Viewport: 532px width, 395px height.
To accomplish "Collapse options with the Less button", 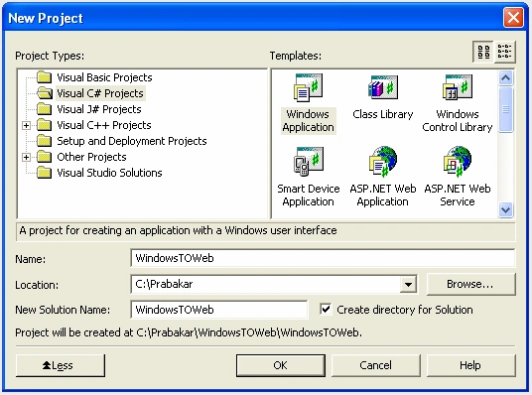I will tap(61, 365).
